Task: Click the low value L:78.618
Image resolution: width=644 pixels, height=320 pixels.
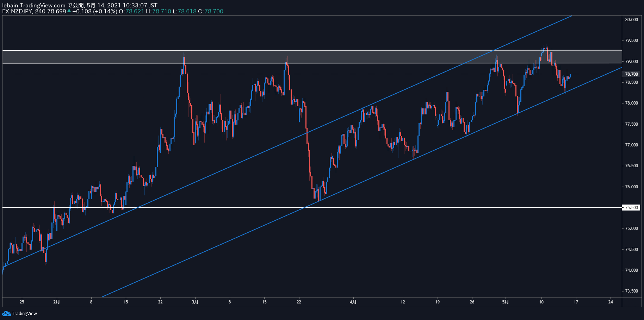Action: click(x=185, y=11)
